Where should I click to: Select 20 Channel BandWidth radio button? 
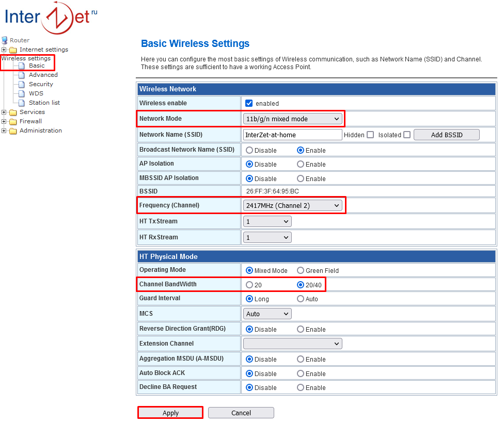pyautogui.click(x=249, y=285)
